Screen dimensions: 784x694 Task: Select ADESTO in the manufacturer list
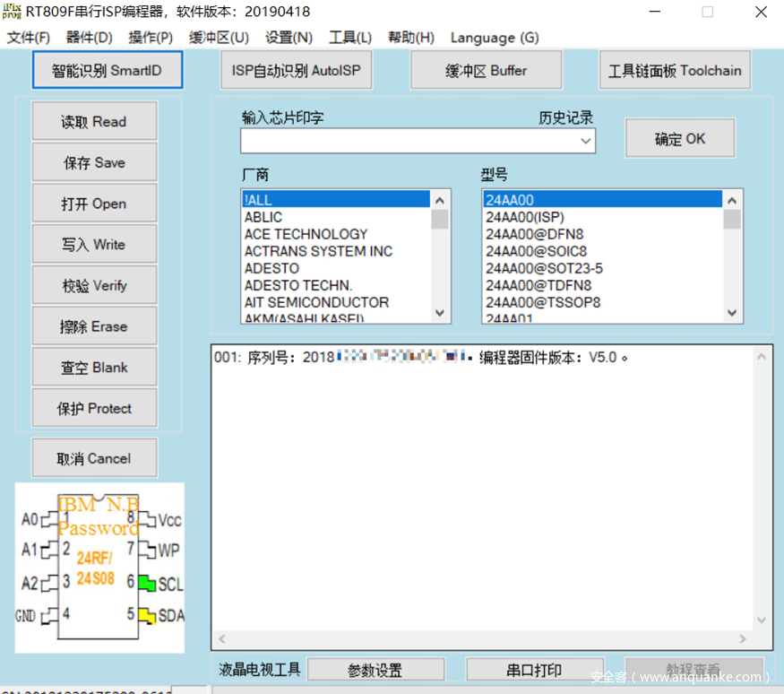[273, 268]
